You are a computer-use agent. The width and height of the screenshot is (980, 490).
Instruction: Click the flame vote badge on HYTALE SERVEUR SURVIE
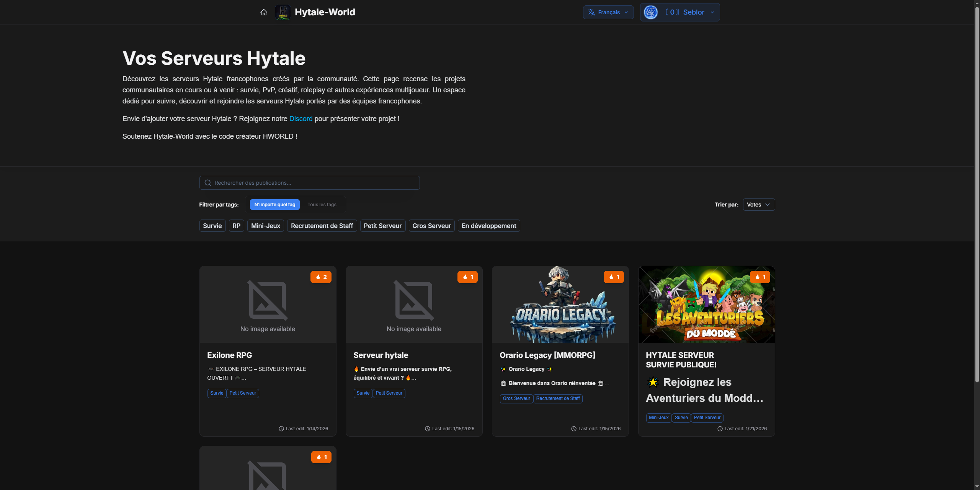[760, 277]
